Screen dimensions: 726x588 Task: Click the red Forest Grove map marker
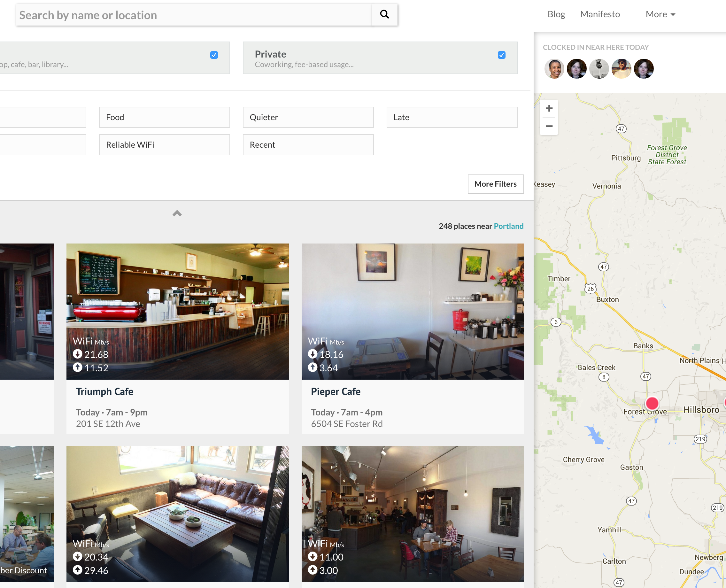point(652,403)
